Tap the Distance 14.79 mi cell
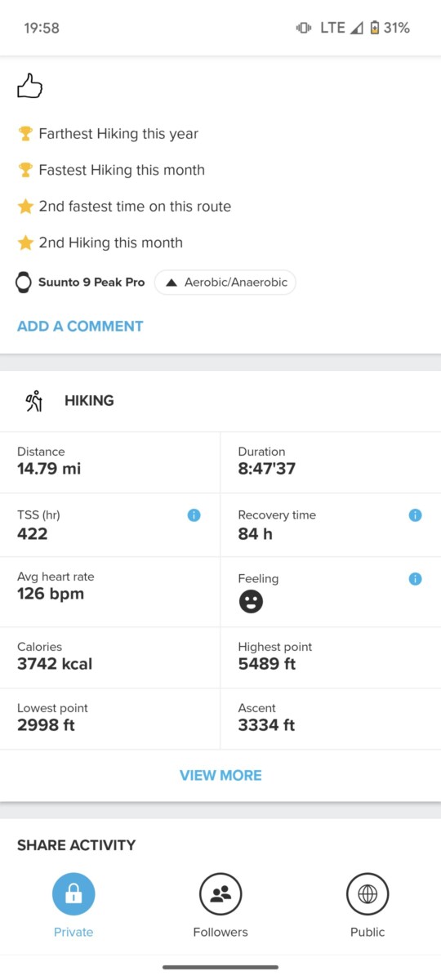The image size is (441, 980). tap(110, 462)
